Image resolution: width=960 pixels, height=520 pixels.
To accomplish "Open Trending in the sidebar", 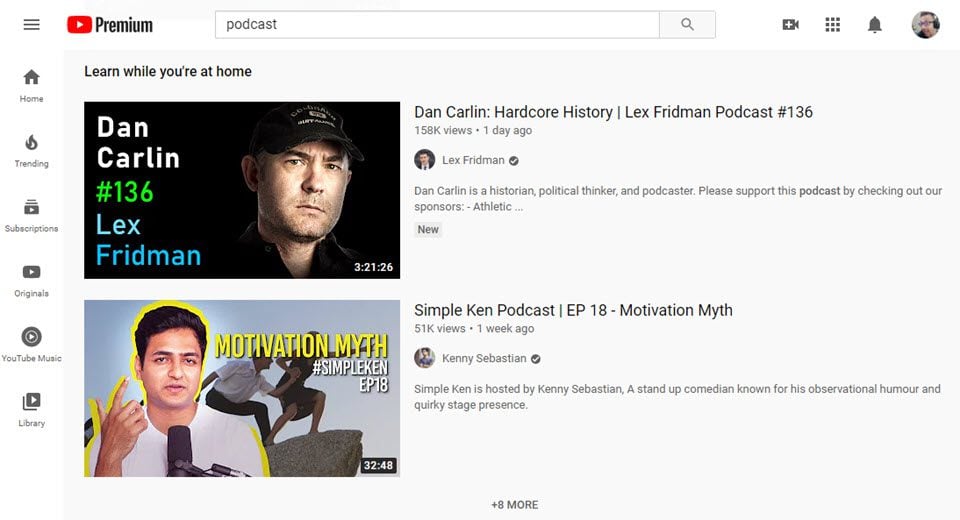I will [x=31, y=150].
